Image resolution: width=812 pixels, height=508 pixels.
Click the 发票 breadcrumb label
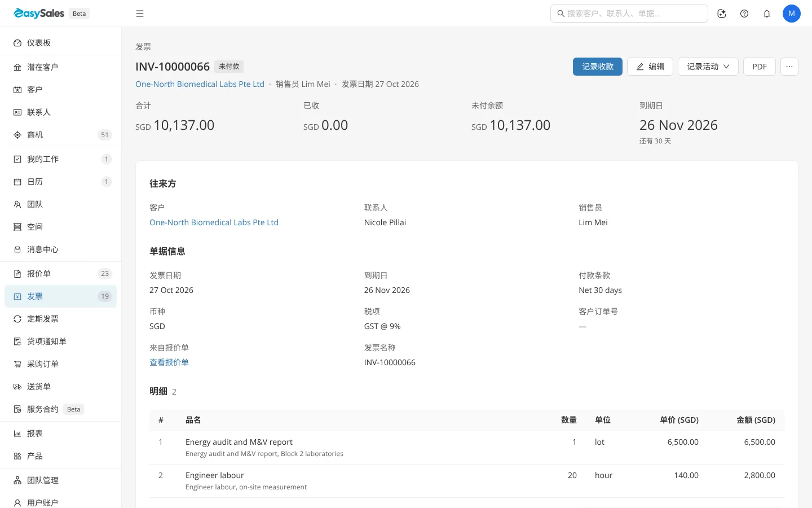[x=143, y=47]
